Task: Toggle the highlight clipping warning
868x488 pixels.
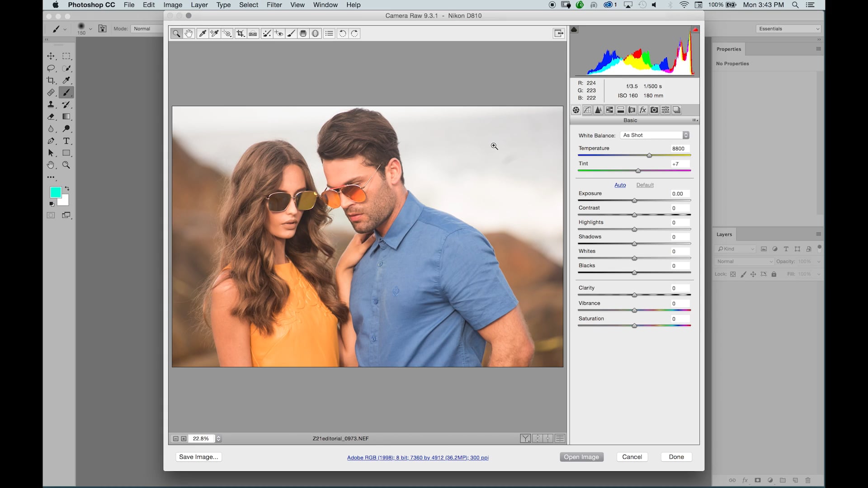Action: coord(695,29)
